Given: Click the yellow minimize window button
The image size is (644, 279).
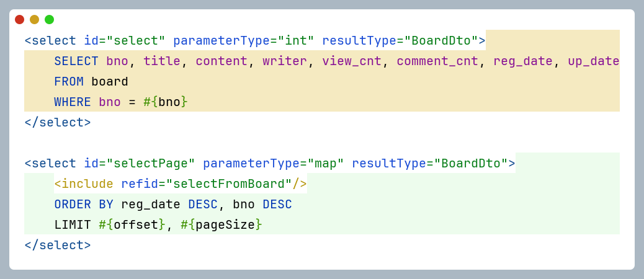Looking at the screenshot, I should coord(35,19).
